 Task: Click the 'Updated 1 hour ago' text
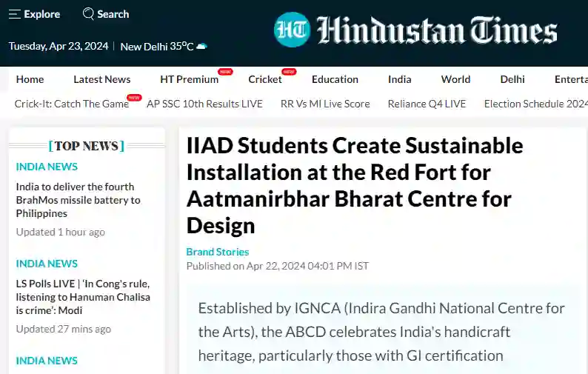[61, 233]
